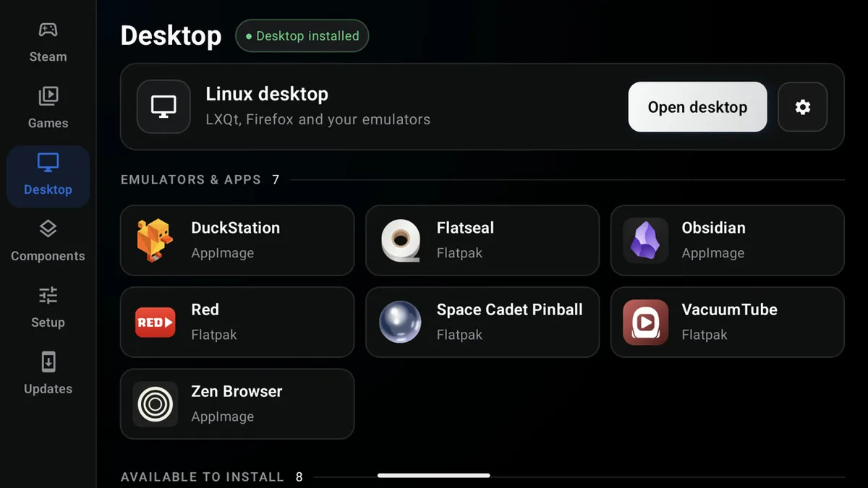This screenshot has width=868, height=488.
Task: Select the Space Cadet Pinball name
Action: tap(509, 309)
